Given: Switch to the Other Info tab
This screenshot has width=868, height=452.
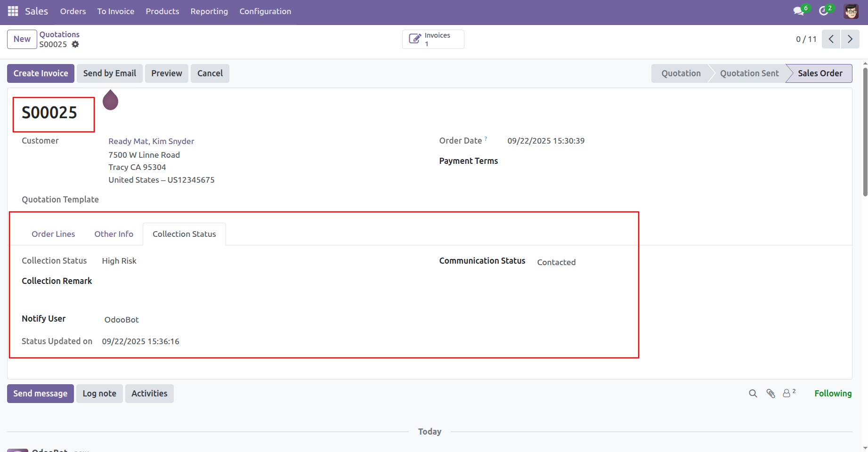Looking at the screenshot, I should tap(114, 234).
